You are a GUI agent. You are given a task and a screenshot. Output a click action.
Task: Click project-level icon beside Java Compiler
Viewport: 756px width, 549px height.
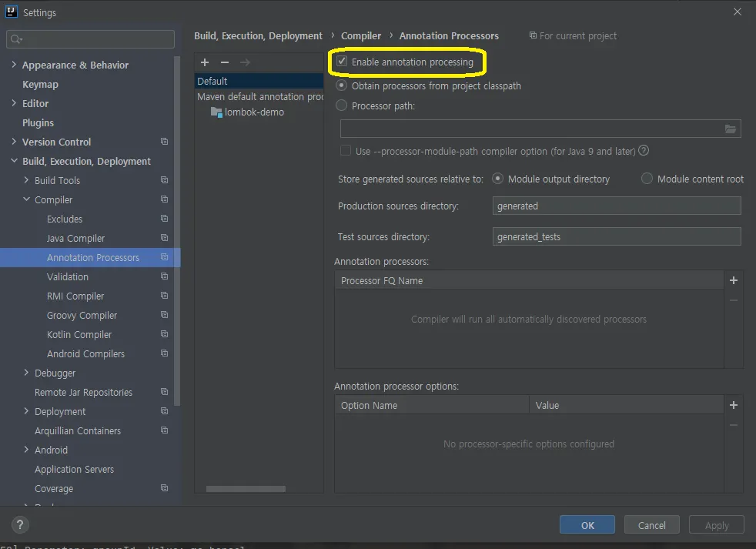165,238
